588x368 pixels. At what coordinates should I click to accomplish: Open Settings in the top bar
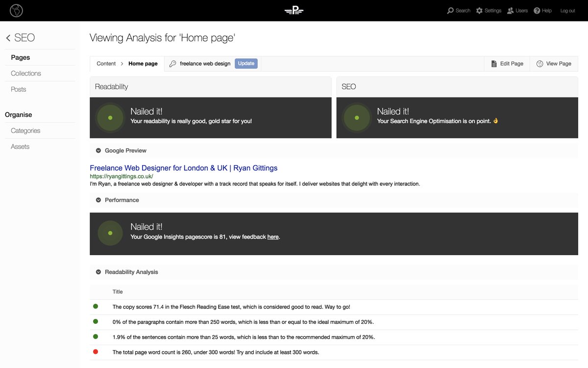tap(489, 10)
